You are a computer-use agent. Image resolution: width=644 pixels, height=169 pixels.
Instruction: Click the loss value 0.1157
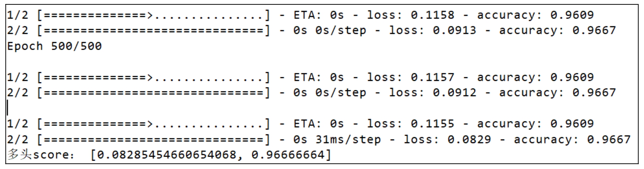[x=432, y=77]
